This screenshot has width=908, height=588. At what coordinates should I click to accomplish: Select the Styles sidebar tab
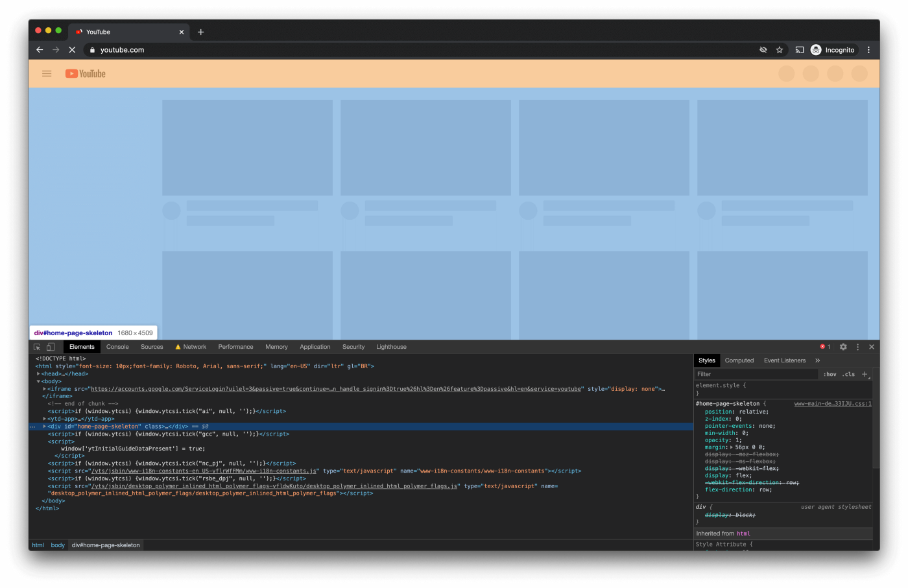pos(707,360)
